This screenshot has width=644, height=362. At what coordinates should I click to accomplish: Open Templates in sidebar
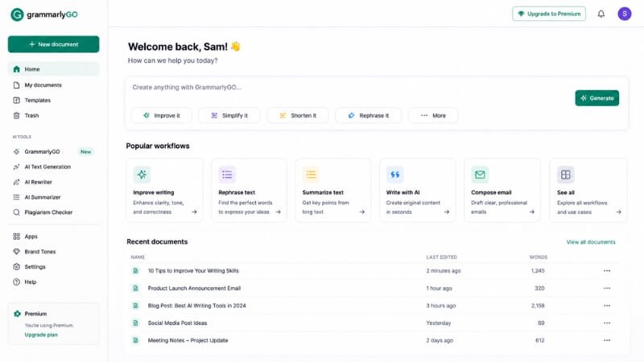(x=53, y=100)
